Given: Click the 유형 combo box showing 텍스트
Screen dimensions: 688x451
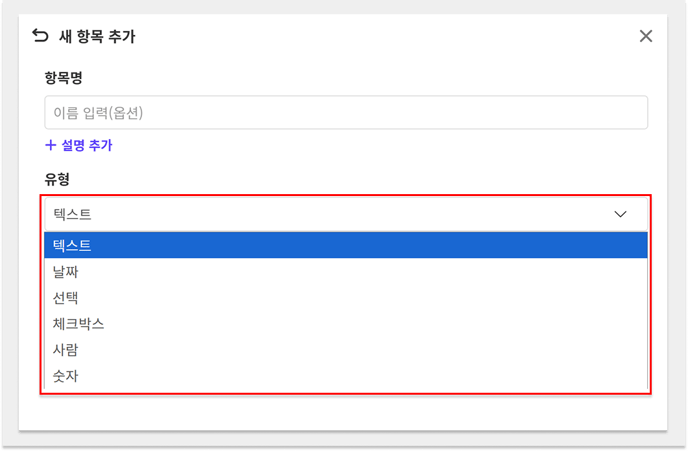Looking at the screenshot, I should [x=346, y=214].
